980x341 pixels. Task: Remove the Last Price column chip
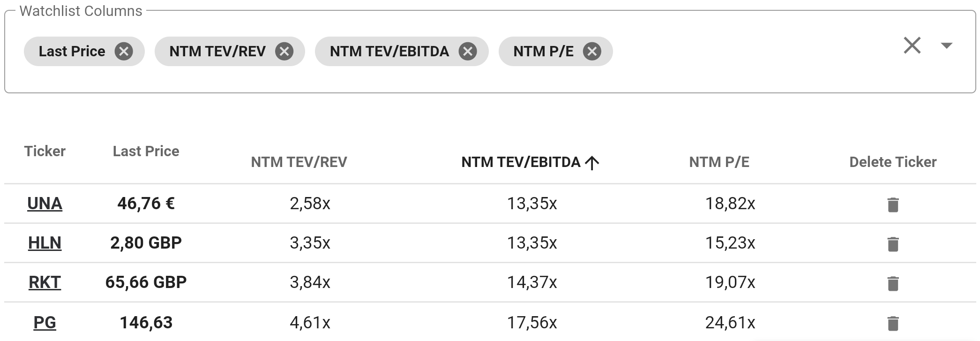coord(124,51)
